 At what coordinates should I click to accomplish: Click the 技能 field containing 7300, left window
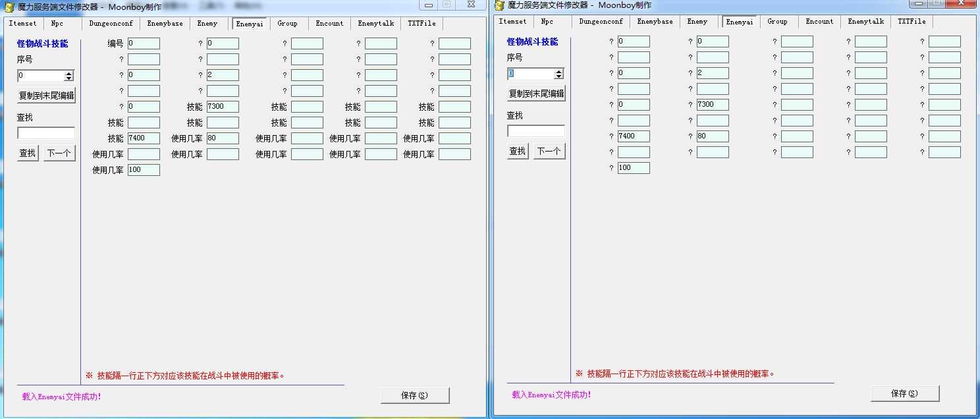tap(223, 107)
